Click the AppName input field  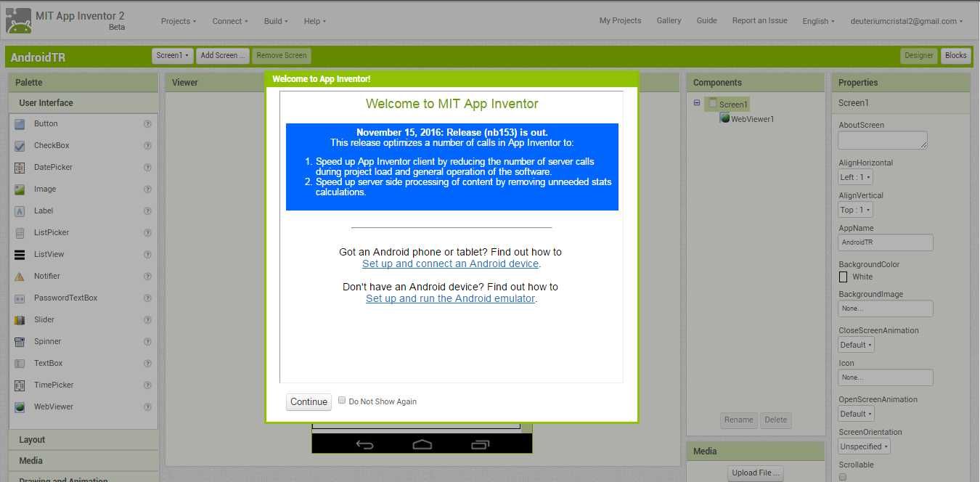[886, 242]
